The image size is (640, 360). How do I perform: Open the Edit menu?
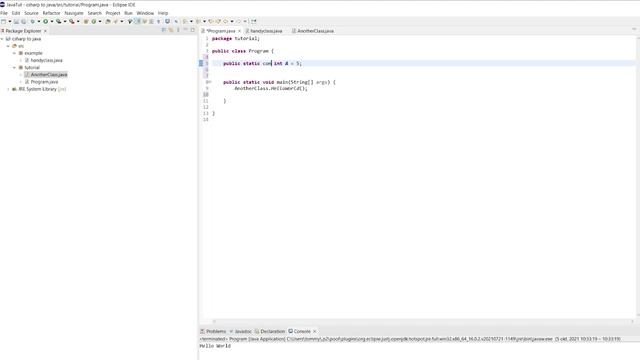pos(16,13)
